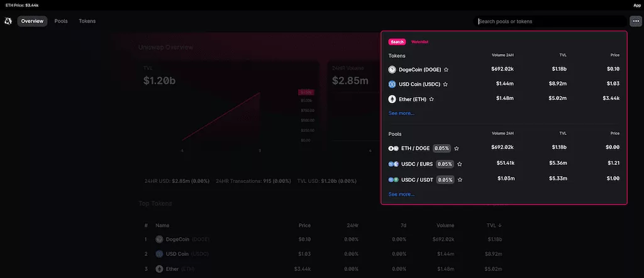Click Ether row in Top Tokens table
The image size is (644, 278).
pyautogui.click(x=323, y=269)
